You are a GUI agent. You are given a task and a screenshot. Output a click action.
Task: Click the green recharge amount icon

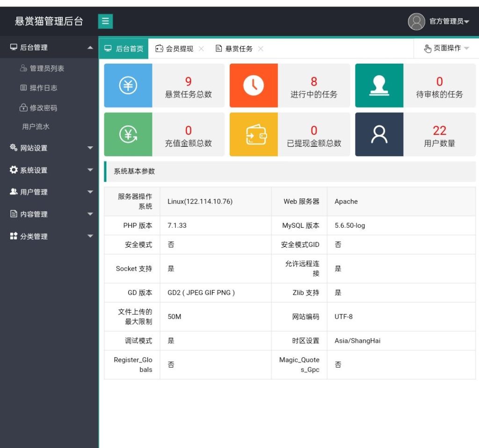[x=128, y=134]
